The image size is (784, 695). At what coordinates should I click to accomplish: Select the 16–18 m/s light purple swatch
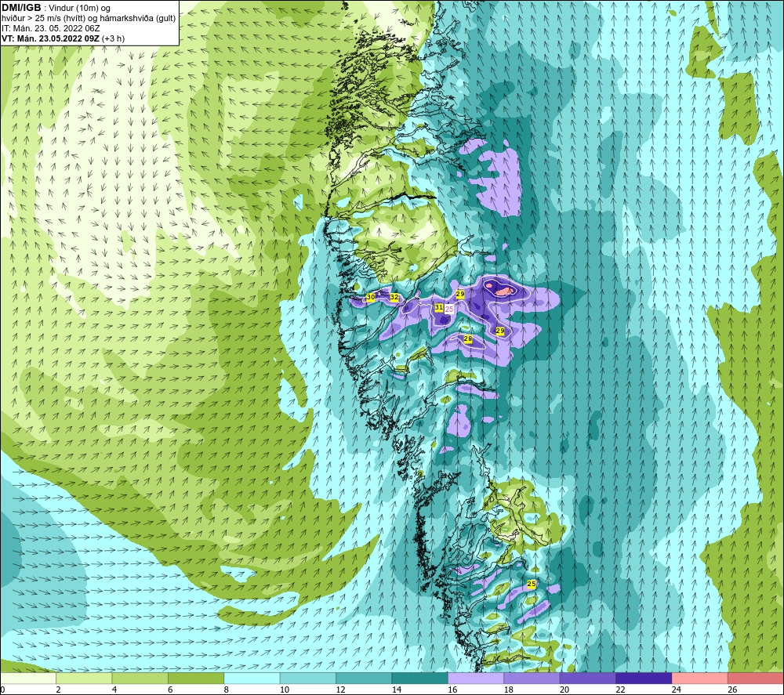click(x=476, y=678)
